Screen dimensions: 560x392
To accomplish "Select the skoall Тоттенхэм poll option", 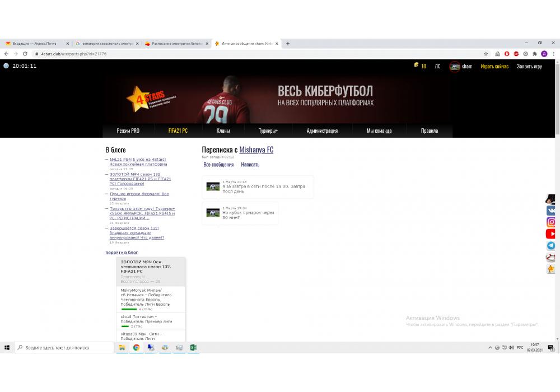I will pos(150,321).
